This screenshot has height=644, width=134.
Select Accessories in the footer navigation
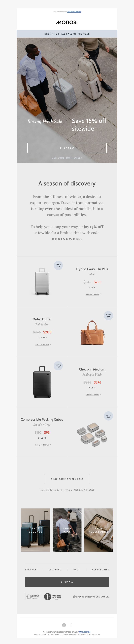100,569
